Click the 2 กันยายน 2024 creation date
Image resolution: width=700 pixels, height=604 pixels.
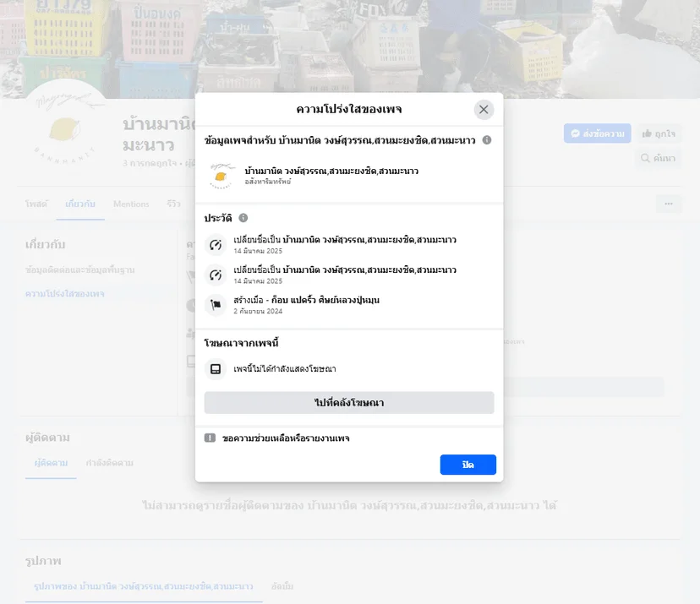(258, 312)
